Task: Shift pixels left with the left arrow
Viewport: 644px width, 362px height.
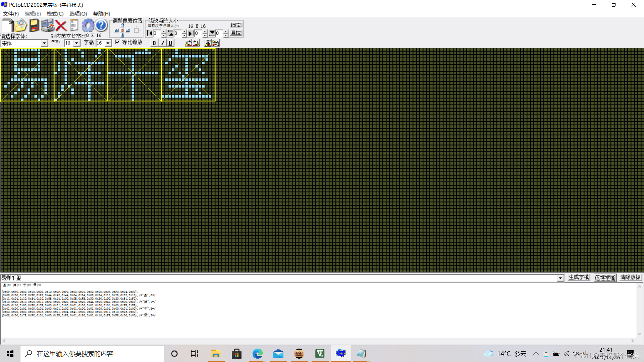Action: (x=116, y=31)
